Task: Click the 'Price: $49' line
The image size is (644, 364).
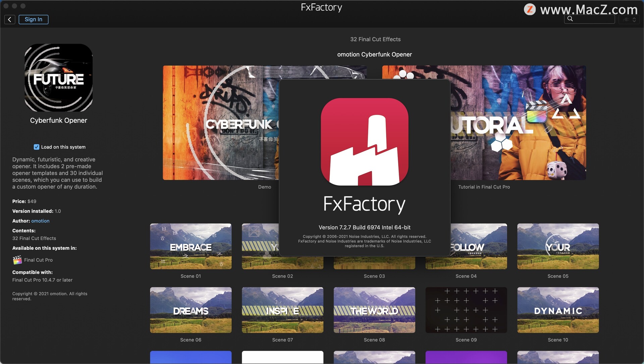Action: [24, 201]
